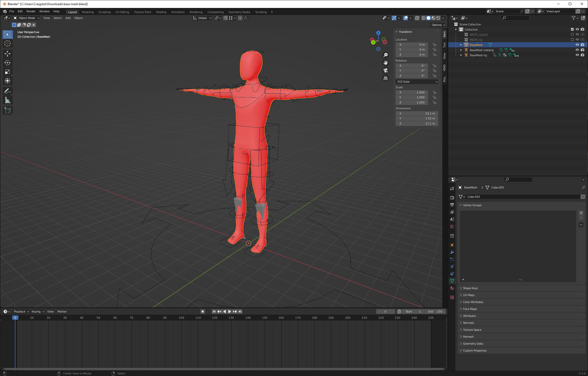588x376 pixels.
Task: Open the Physics properties tab
Action: click(452, 267)
